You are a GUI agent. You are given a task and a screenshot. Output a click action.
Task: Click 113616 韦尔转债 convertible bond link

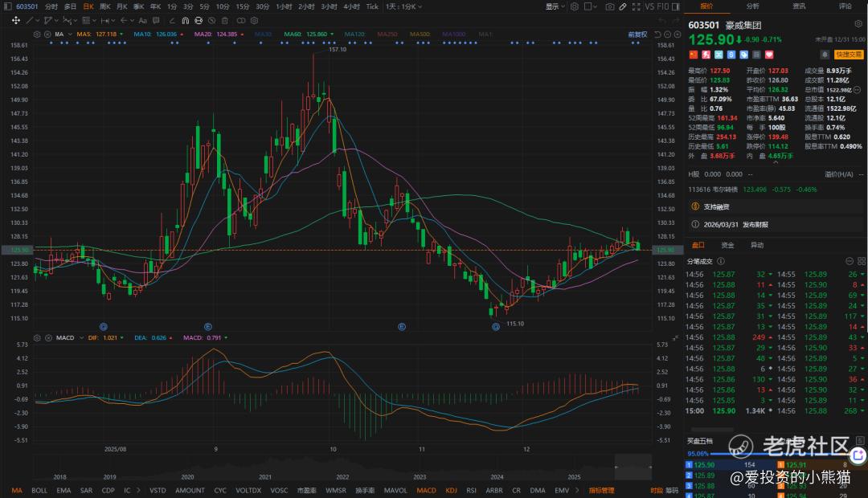tap(713, 190)
